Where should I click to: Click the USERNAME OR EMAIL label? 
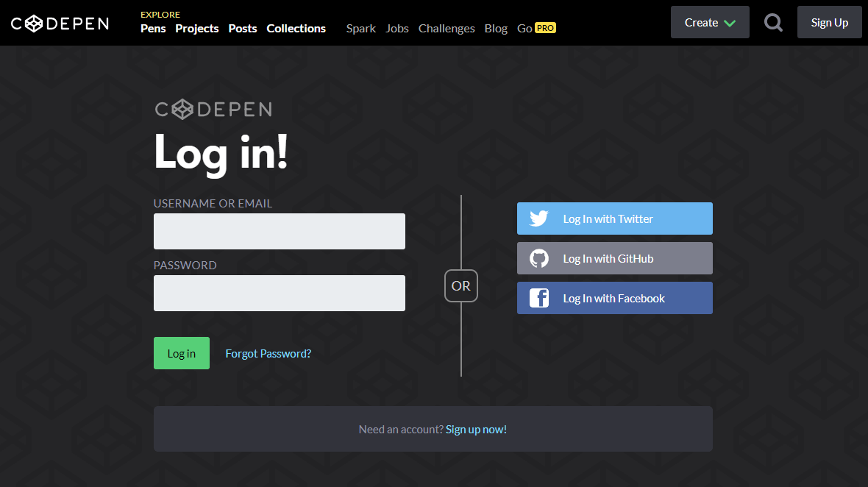tap(213, 203)
